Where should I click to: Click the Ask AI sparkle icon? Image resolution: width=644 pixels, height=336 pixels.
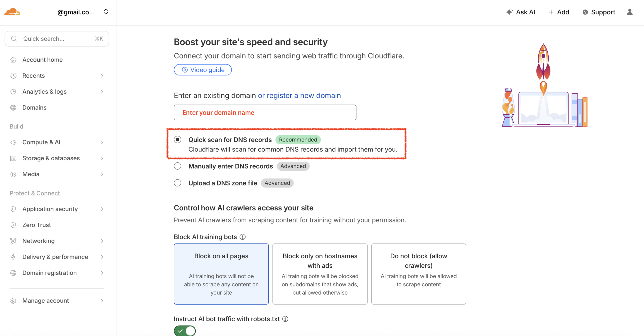(509, 12)
